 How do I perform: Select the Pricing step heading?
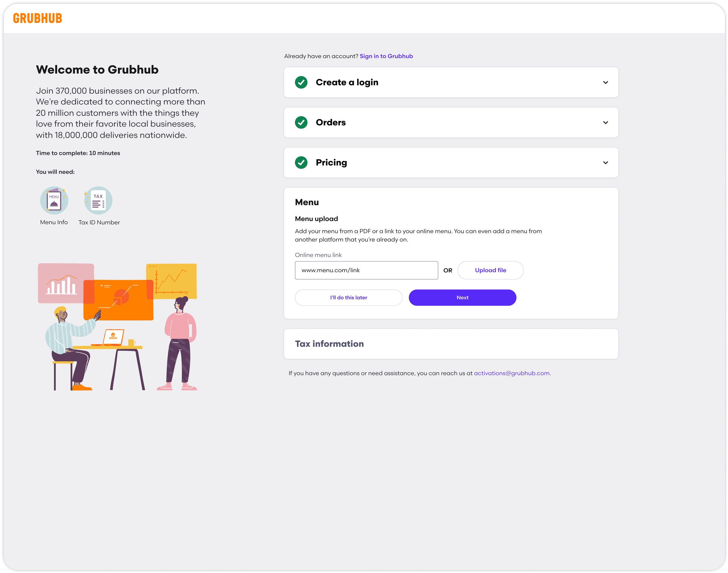tap(331, 163)
